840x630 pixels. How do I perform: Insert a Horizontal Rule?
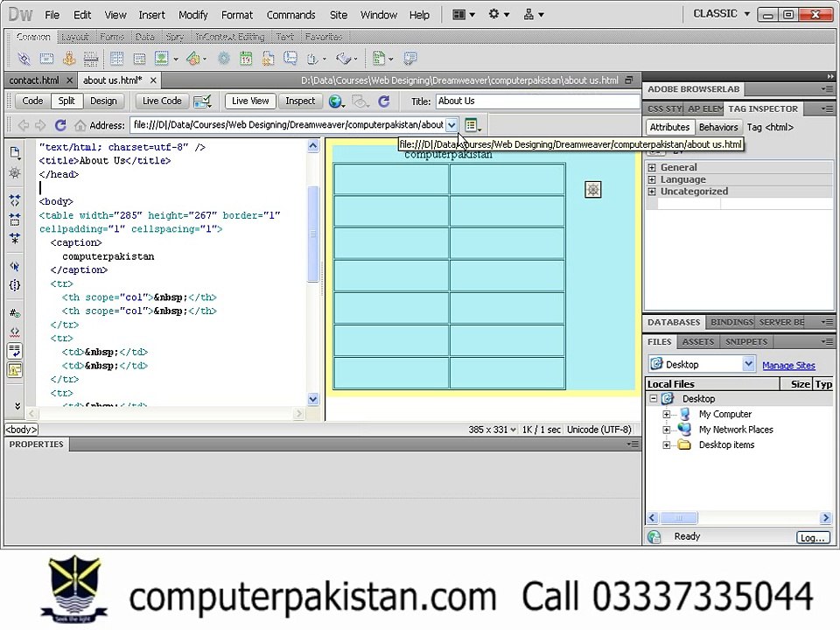(90, 59)
